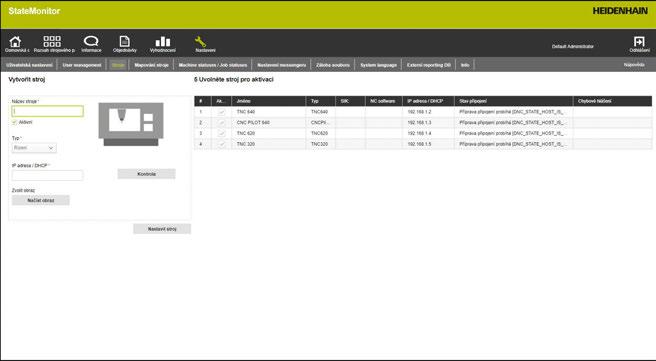Open the machine park tiles icon
Viewport: 656px width, 361px height.
pyautogui.click(x=52, y=41)
